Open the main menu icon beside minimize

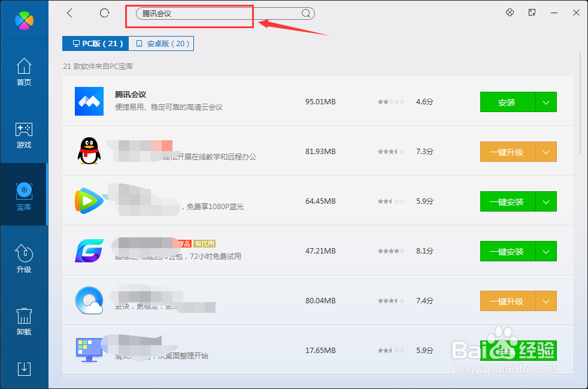[532, 13]
